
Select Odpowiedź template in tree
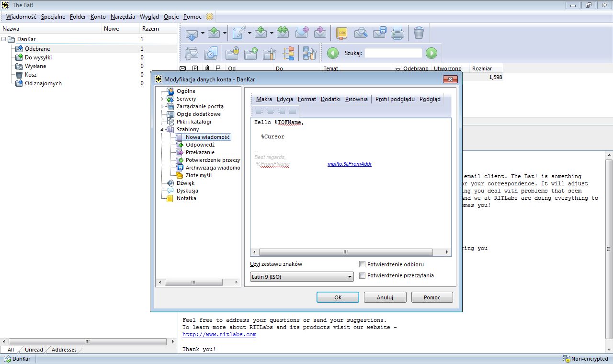[x=200, y=145]
